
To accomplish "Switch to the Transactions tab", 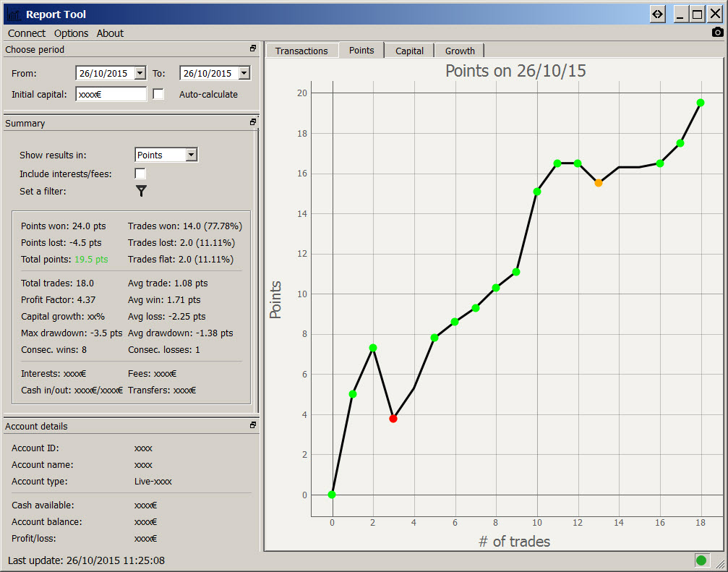I will pyautogui.click(x=301, y=51).
